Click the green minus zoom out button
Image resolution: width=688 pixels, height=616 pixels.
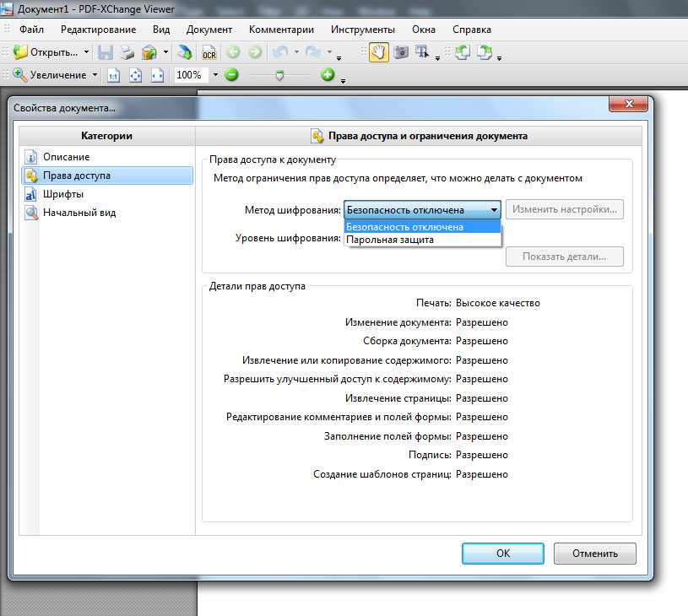pyautogui.click(x=231, y=74)
